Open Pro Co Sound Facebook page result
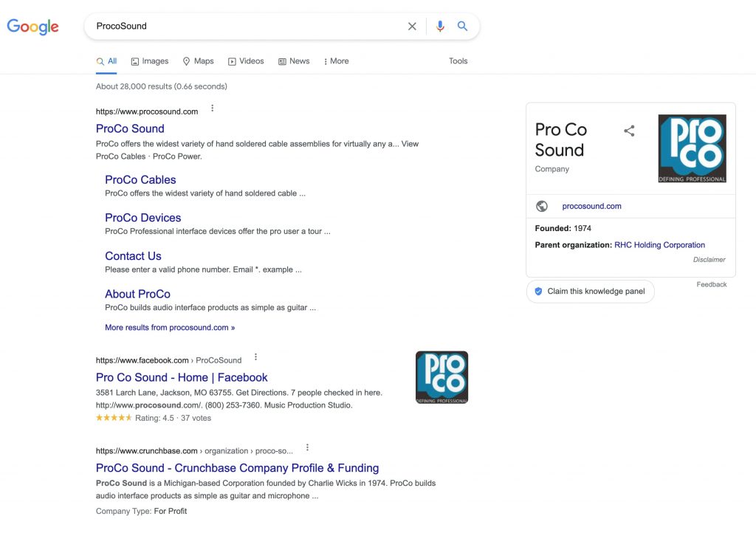756x533 pixels. (182, 377)
